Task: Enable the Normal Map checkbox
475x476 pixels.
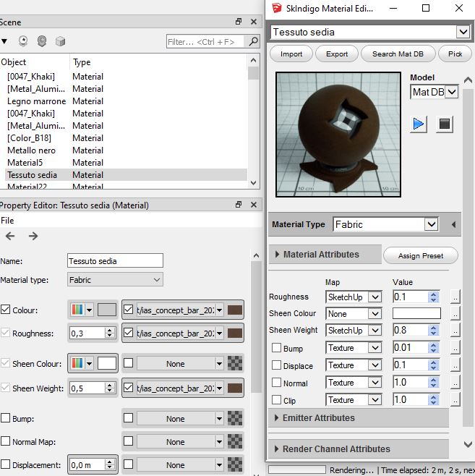Action: (6, 441)
